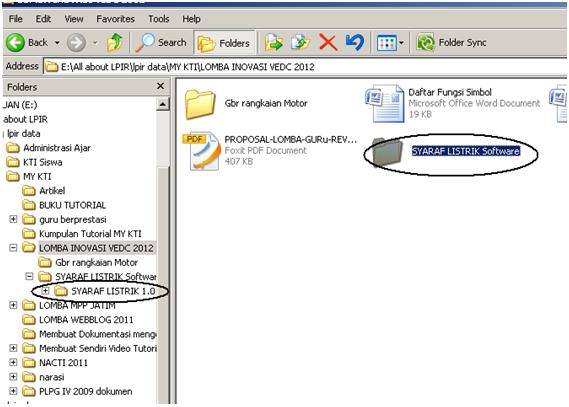This screenshot has width=569, height=407.
Task: Expand the PLPG IV 2009 dokumen node
Action: [x=13, y=391]
